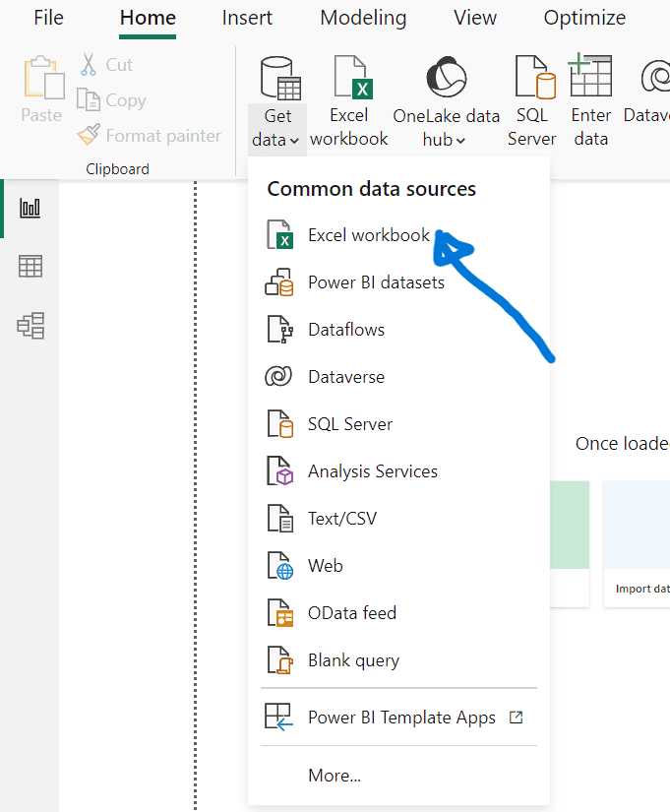Viewport: 670px width, 812px height.
Task: Open Report view from left sidebar
Action: coord(30,208)
